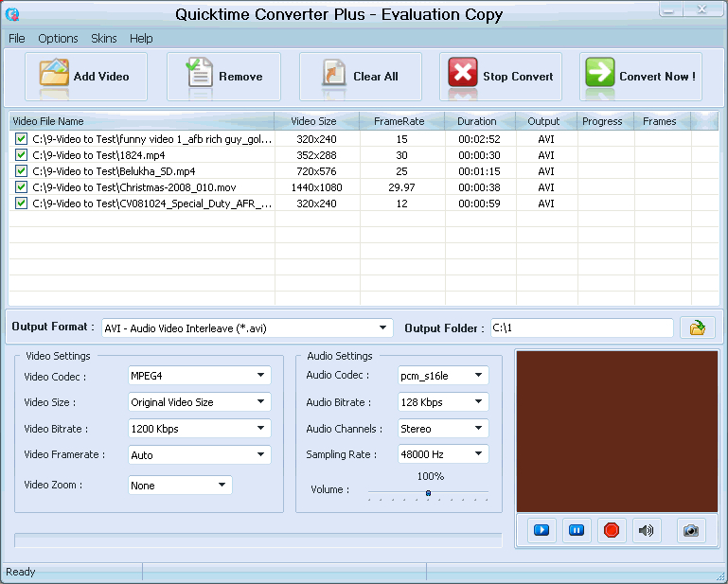This screenshot has height=584, width=728.
Task: Open the Options menu
Action: pos(58,39)
